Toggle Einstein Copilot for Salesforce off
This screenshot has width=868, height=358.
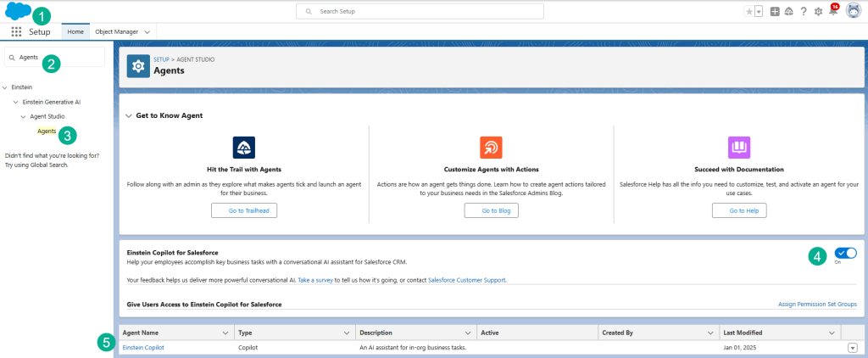(845, 253)
